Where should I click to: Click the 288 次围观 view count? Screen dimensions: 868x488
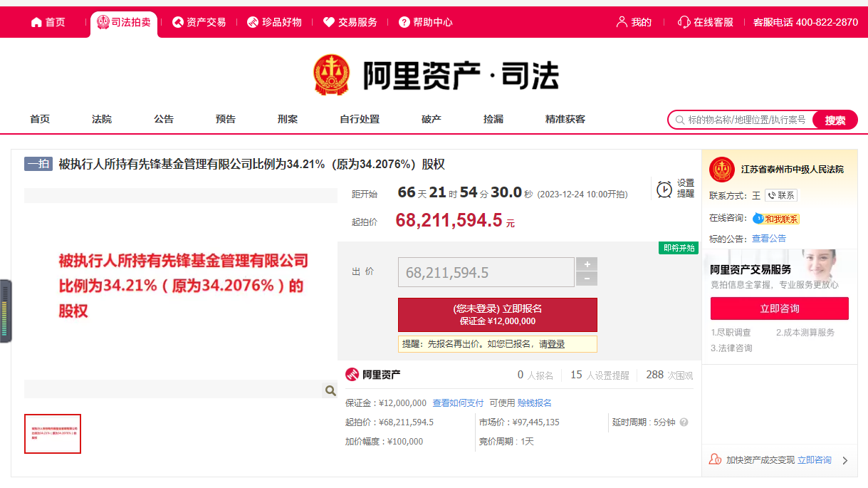(669, 375)
